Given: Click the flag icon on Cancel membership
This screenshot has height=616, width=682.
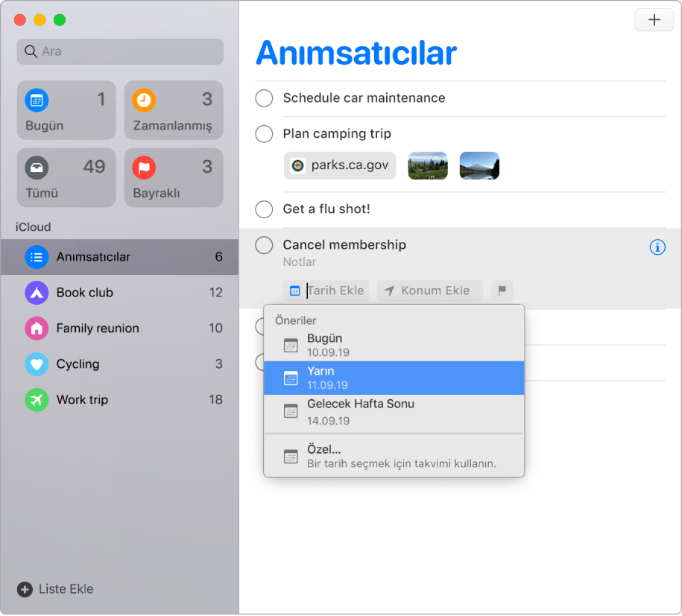Looking at the screenshot, I should click(x=502, y=290).
